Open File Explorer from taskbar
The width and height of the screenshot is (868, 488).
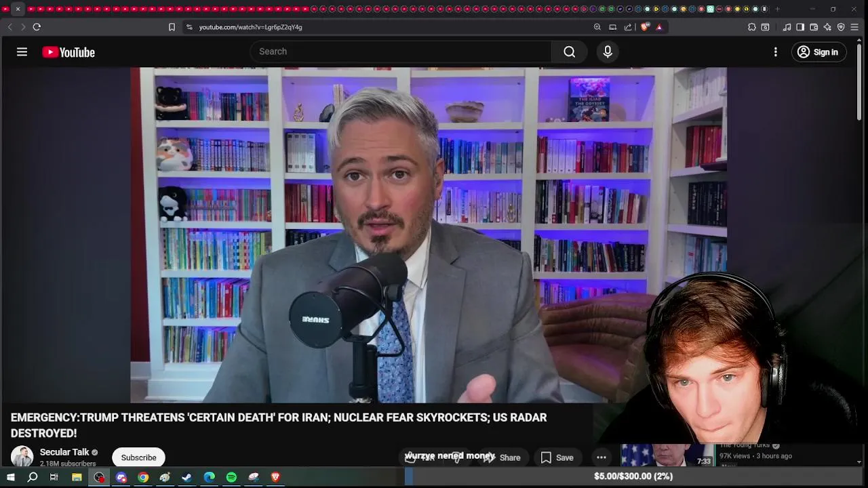tap(77, 477)
